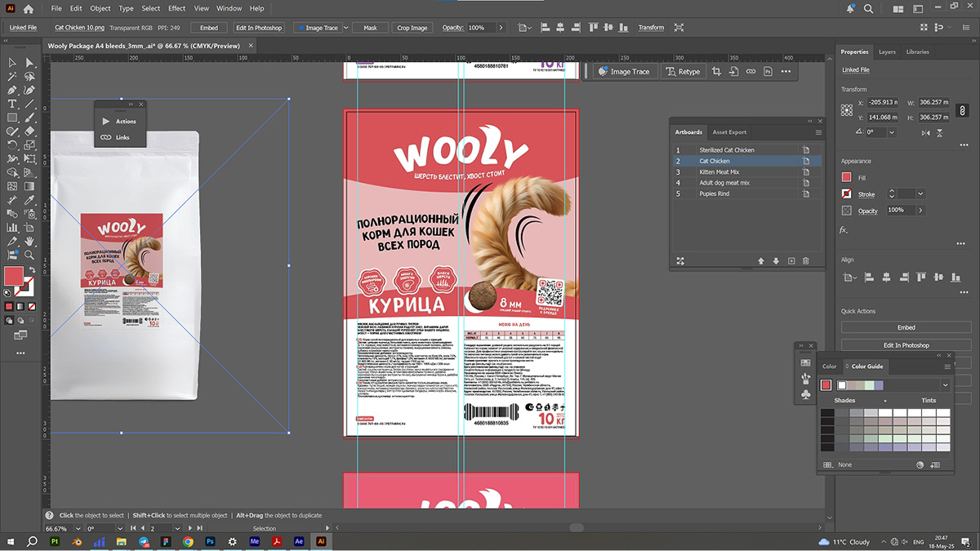Create a new artboard with plus icon
This screenshot has width=980, height=551.
coord(791,261)
